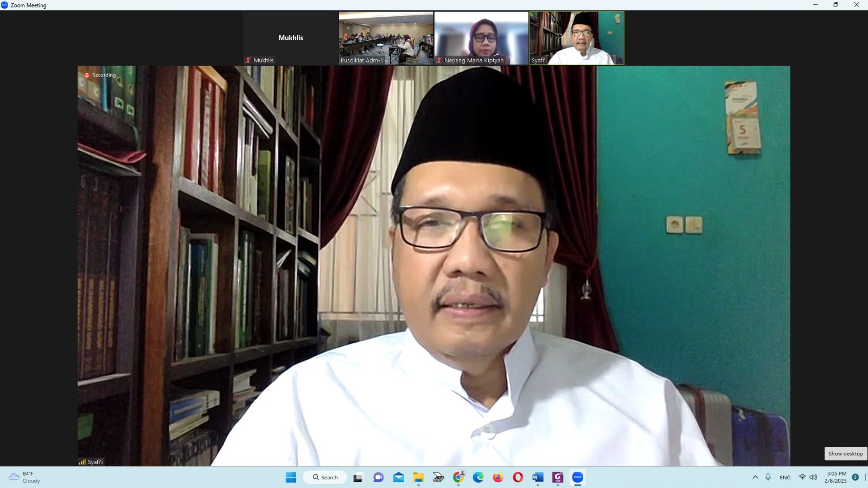The height and width of the screenshot is (488, 868).
Task: Open Google Chrome from taskbar
Action: tap(458, 477)
